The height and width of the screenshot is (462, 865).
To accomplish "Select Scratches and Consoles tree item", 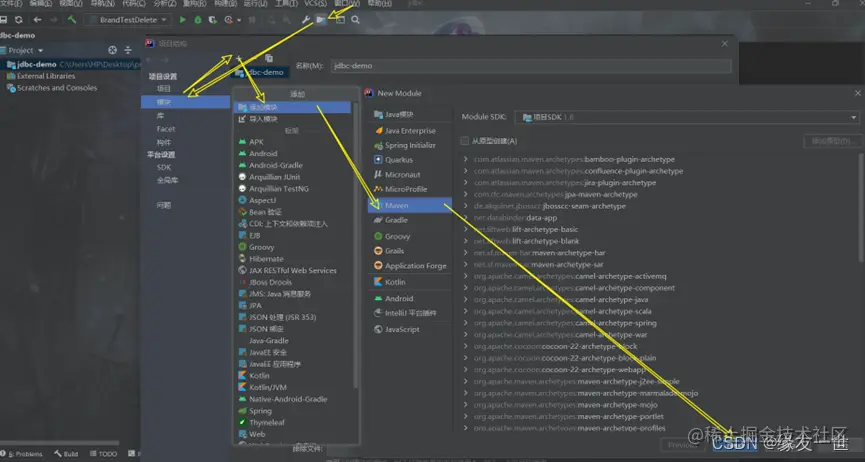I will tap(52, 88).
